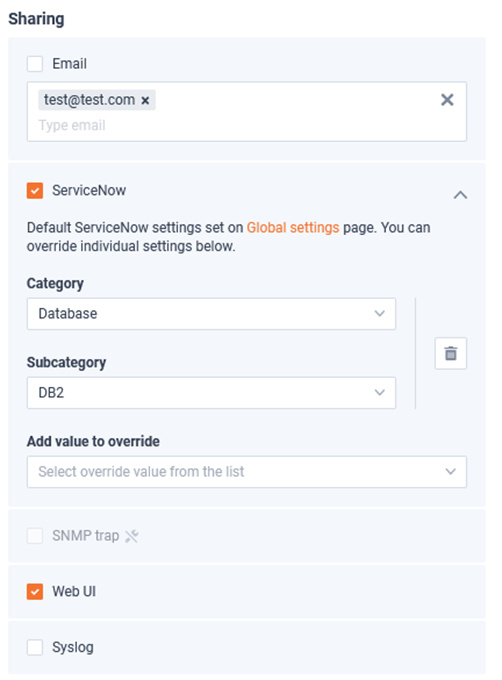
Task: Uncheck the Web UI checkbox
Action: point(35,592)
